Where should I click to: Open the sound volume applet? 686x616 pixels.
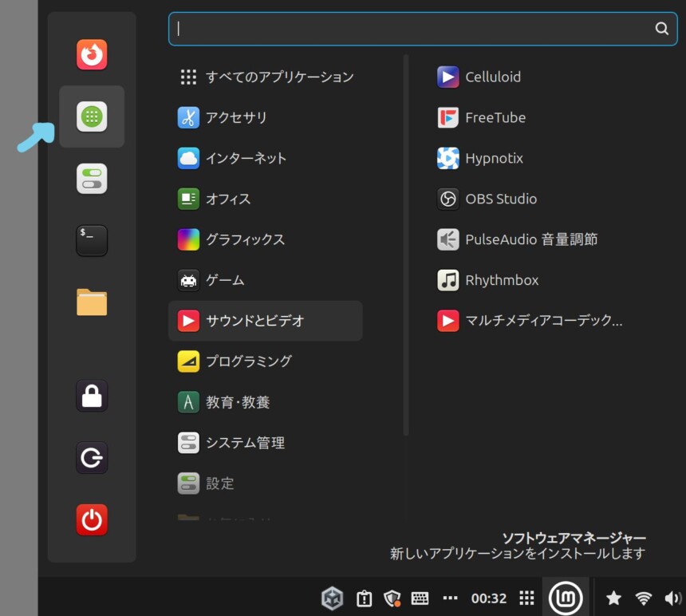(x=673, y=598)
